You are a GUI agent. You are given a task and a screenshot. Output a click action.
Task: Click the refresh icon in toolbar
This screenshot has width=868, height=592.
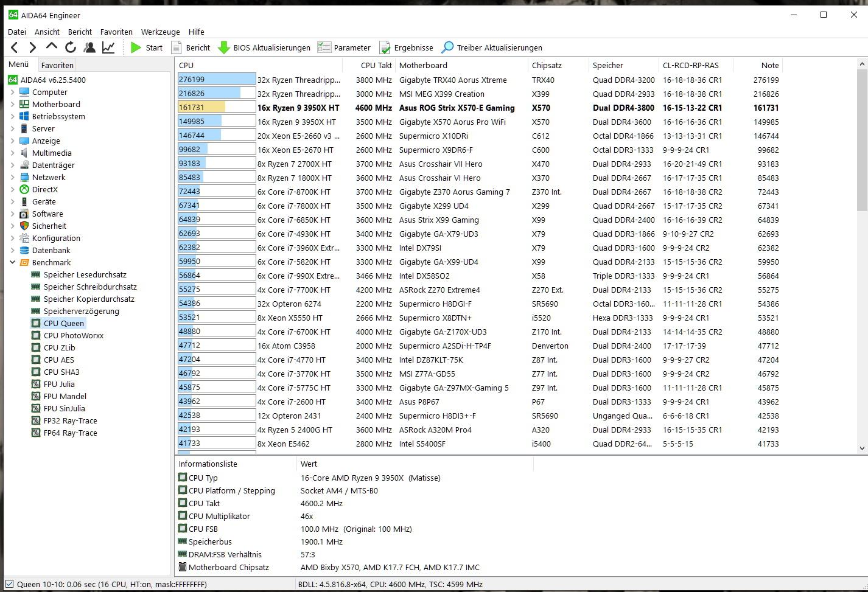pos(71,47)
